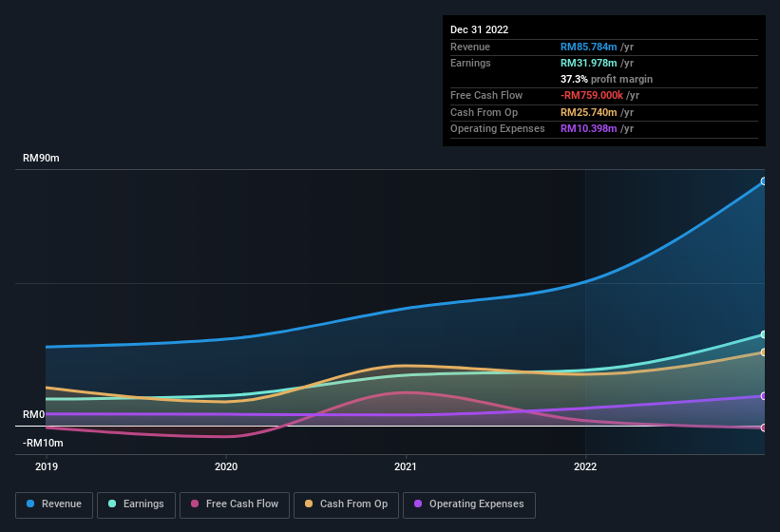The width and height of the screenshot is (780, 532).
Task: Click the 2020 x-axis label
Action: 226,466
